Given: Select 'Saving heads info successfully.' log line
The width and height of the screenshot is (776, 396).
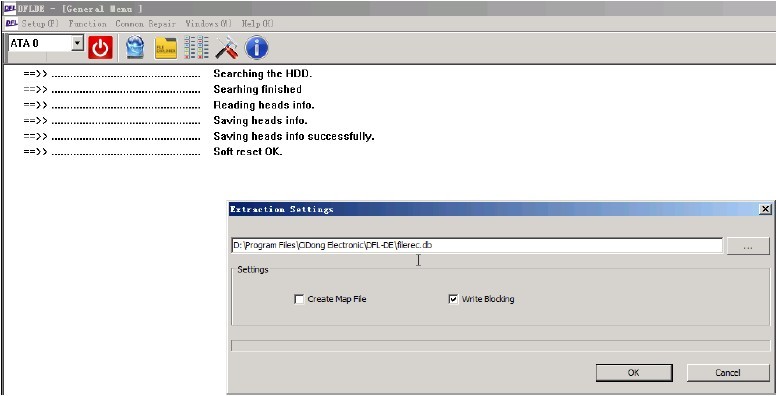Looking at the screenshot, I should (293, 136).
